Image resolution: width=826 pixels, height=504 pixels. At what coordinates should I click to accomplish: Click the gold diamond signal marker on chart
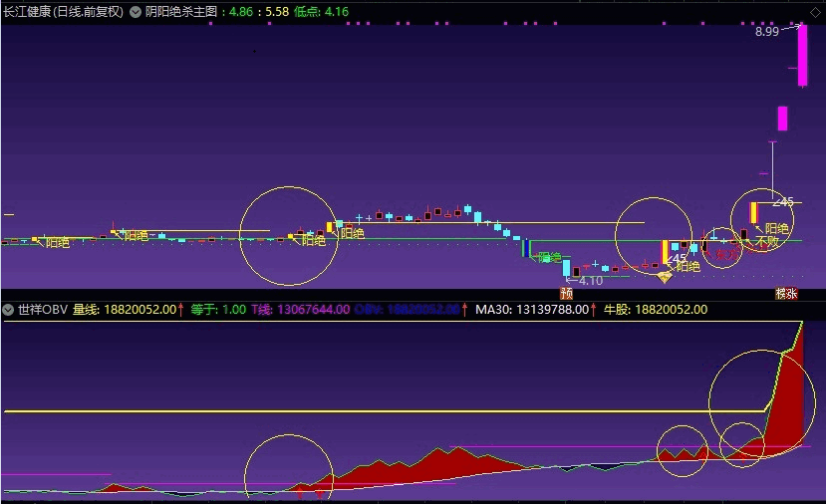pos(665,277)
